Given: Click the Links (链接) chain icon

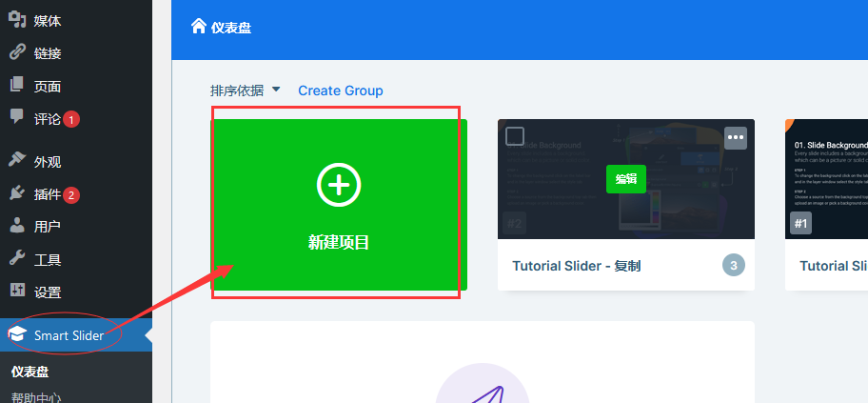Looking at the screenshot, I should pyautogui.click(x=17, y=53).
